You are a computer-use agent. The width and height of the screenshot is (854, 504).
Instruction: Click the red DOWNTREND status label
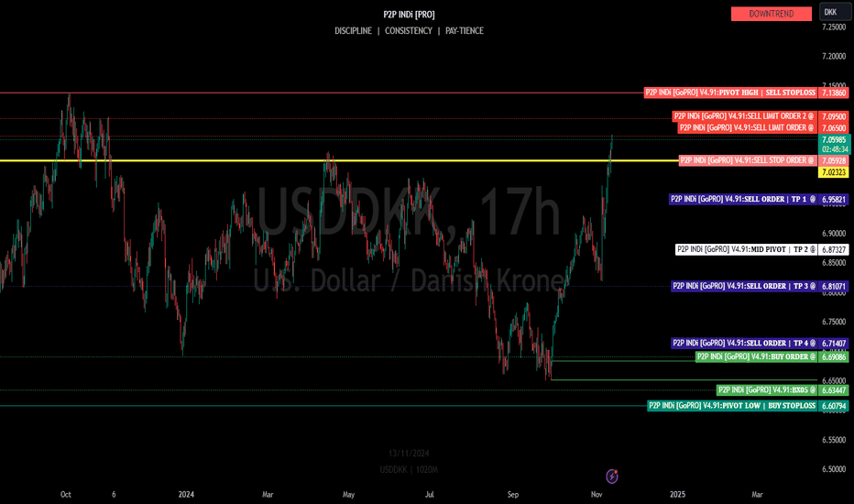tap(772, 14)
